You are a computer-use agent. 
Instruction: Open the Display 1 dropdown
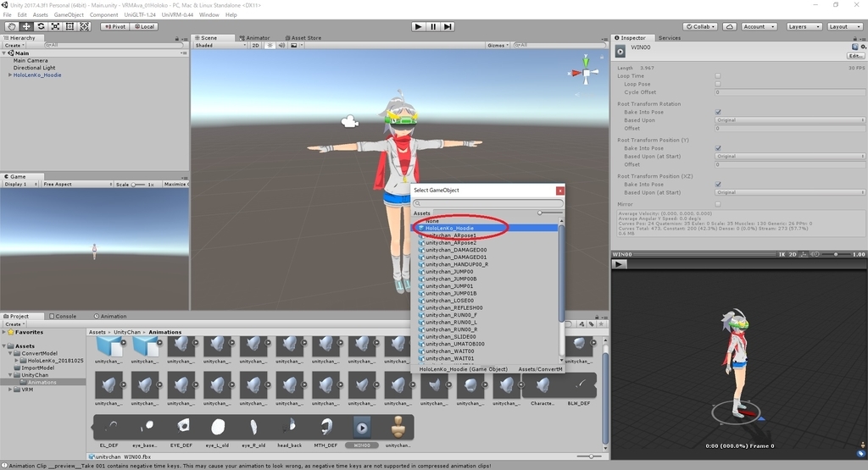click(x=20, y=184)
